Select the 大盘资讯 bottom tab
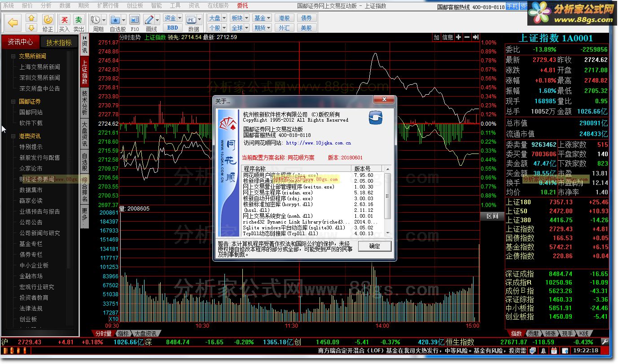This screenshot has width=618, height=364. coord(145,333)
